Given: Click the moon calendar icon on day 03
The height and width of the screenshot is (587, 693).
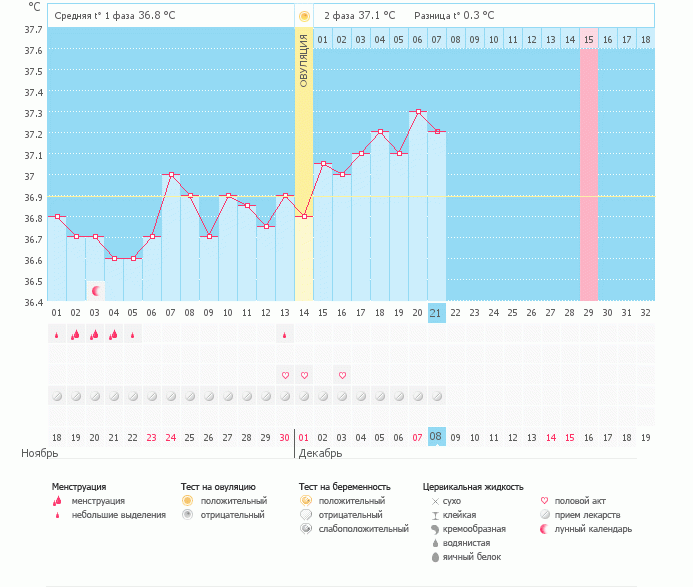Looking at the screenshot, I should [x=96, y=291].
